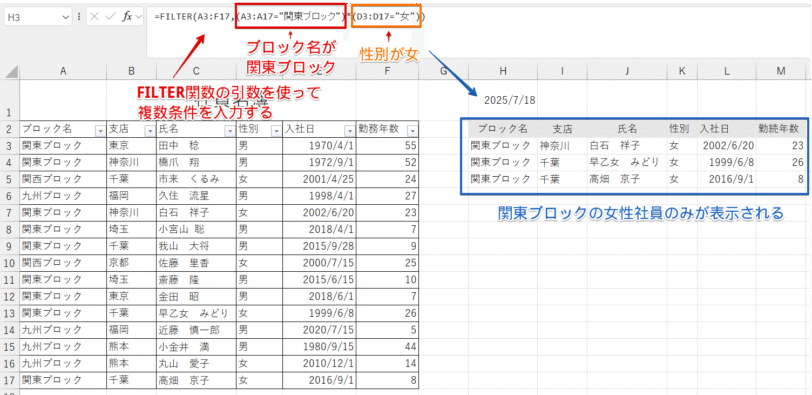The width and height of the screenshot is (812, 395).
Task: Click date cell 2010/12/1
Action: point(319,363)
